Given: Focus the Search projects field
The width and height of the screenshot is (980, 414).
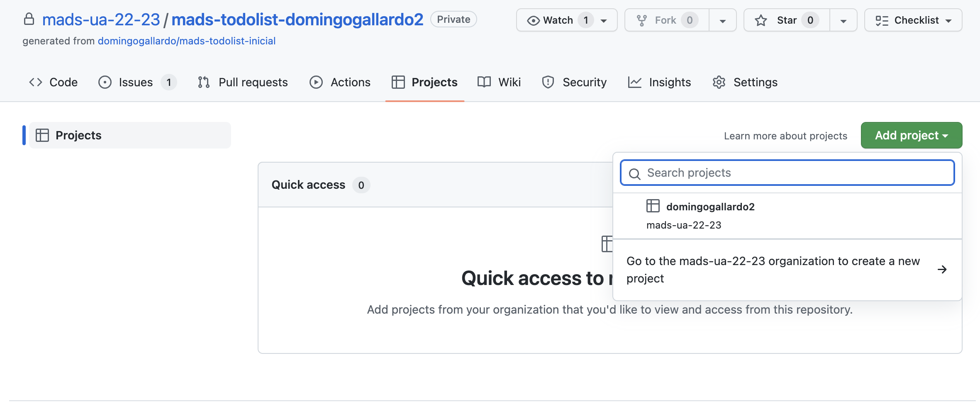Looking at the screenshot, I should pyautogui.click(x=787, y=173).
